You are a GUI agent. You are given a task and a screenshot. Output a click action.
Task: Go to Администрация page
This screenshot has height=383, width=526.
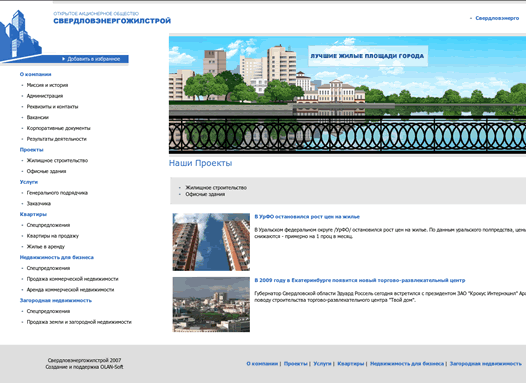click(45, 96)
